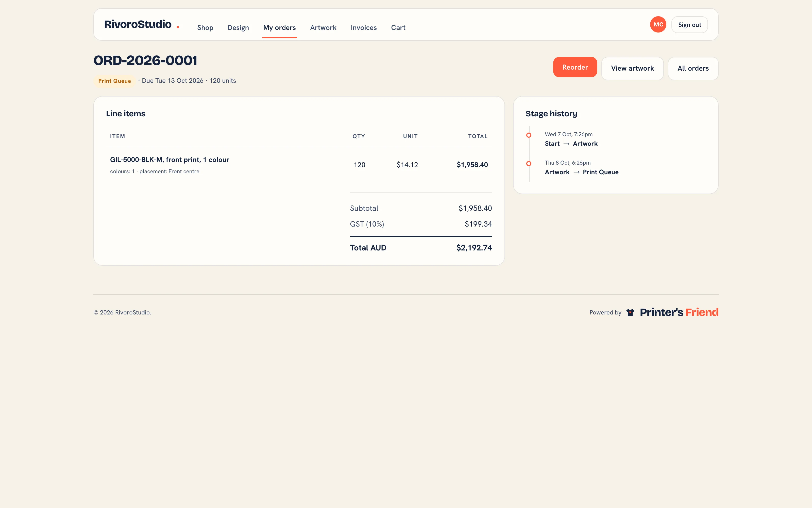Open the Artwork navigation tab

323,27
